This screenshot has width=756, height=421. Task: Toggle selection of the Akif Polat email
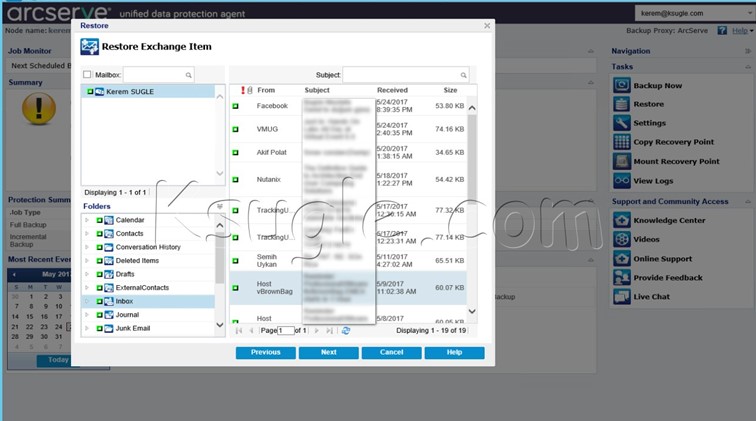click(x=235, y=152)
